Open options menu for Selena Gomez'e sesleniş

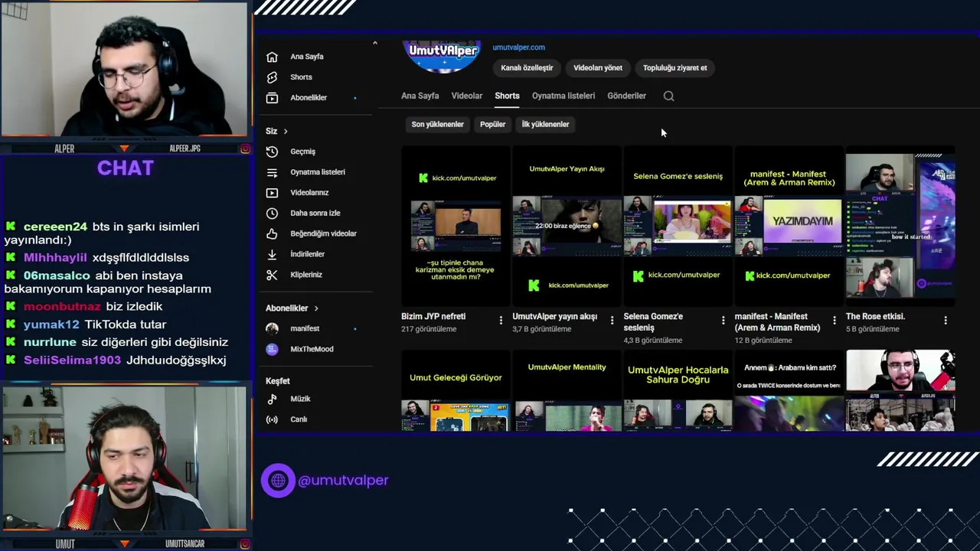723,320
